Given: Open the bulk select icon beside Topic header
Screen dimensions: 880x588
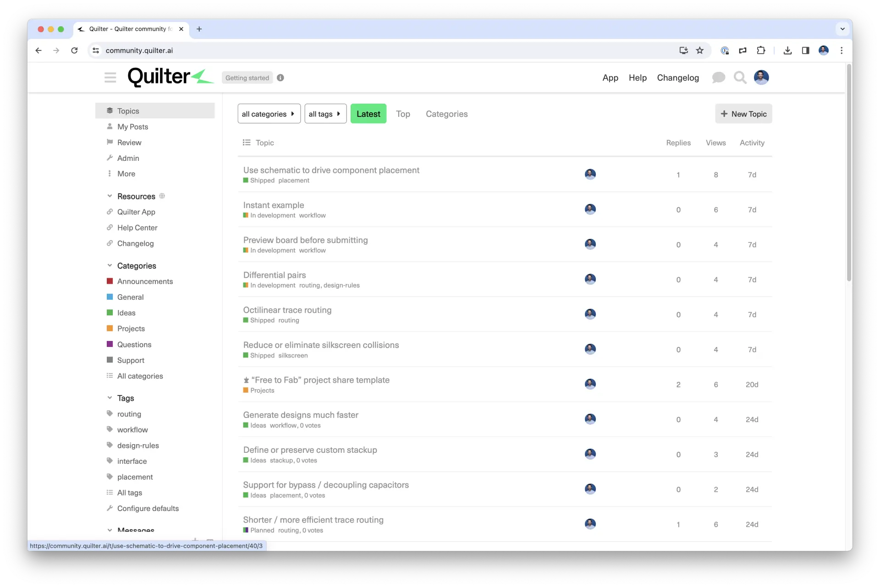Looking at the screenshot, I should (x=247, y=143).
